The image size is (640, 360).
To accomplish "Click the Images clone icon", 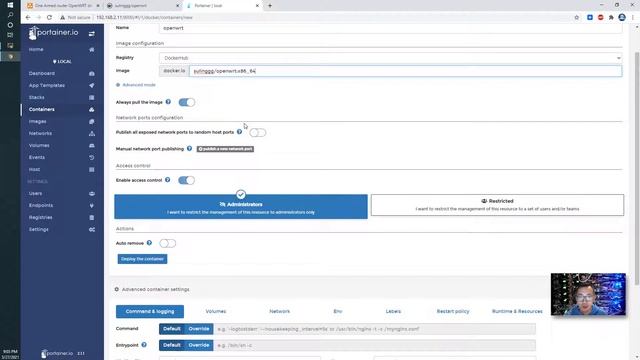I will [92, 122].
